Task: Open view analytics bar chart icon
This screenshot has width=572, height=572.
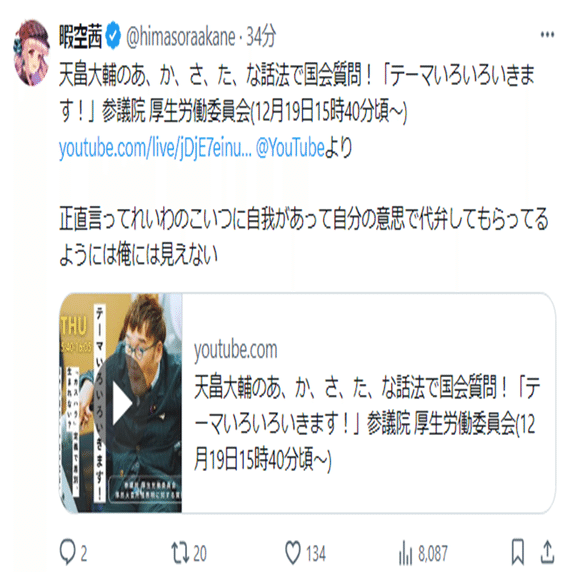Action: 406,553
